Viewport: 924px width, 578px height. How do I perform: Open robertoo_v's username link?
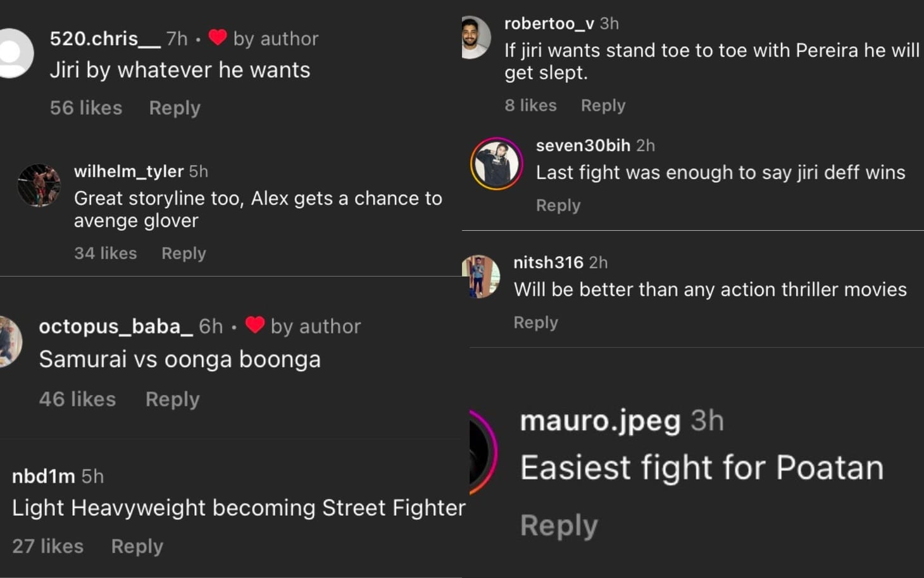click(x=548, y=23)
